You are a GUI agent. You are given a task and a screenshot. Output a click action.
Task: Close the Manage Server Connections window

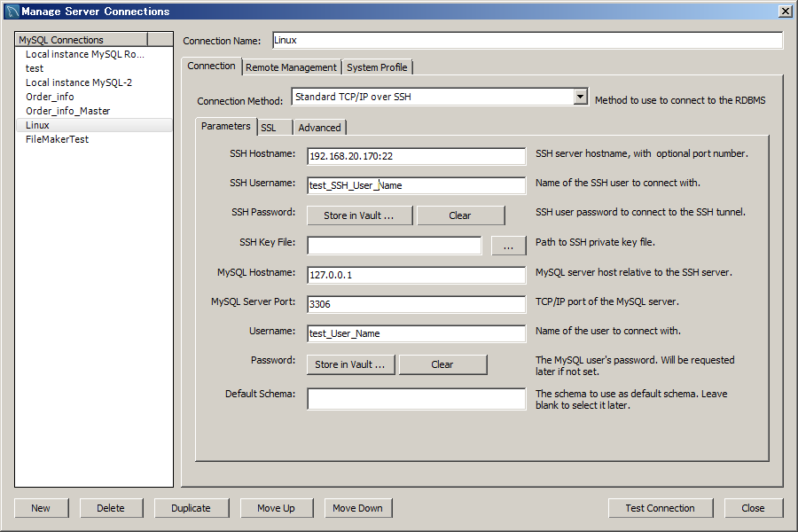tap(786, 12)
